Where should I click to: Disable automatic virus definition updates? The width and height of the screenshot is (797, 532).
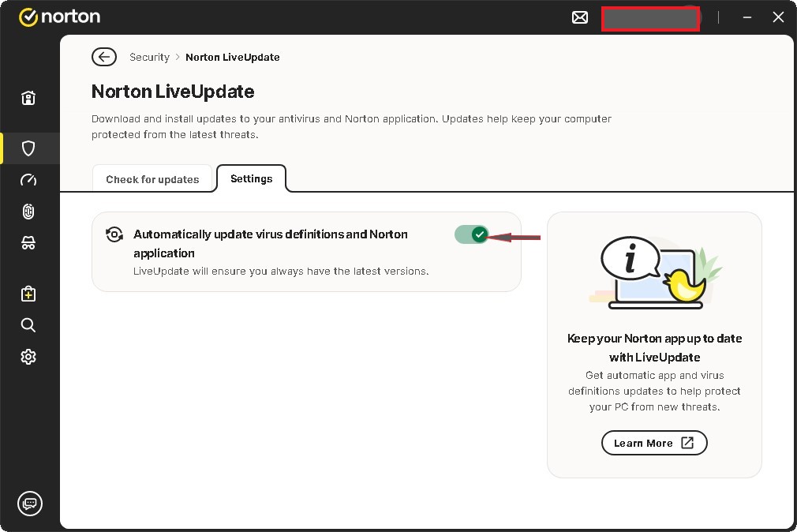tap(471, 234)
